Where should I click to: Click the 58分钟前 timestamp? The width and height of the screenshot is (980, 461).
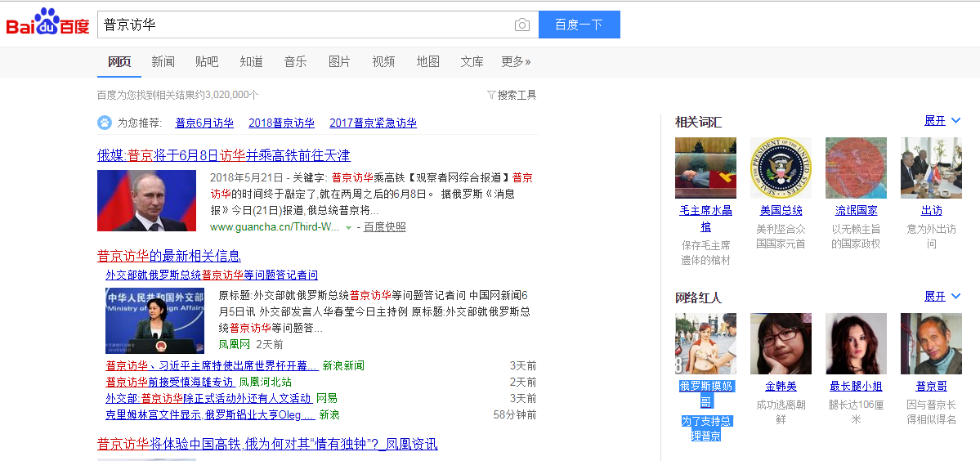click(514, 414)
